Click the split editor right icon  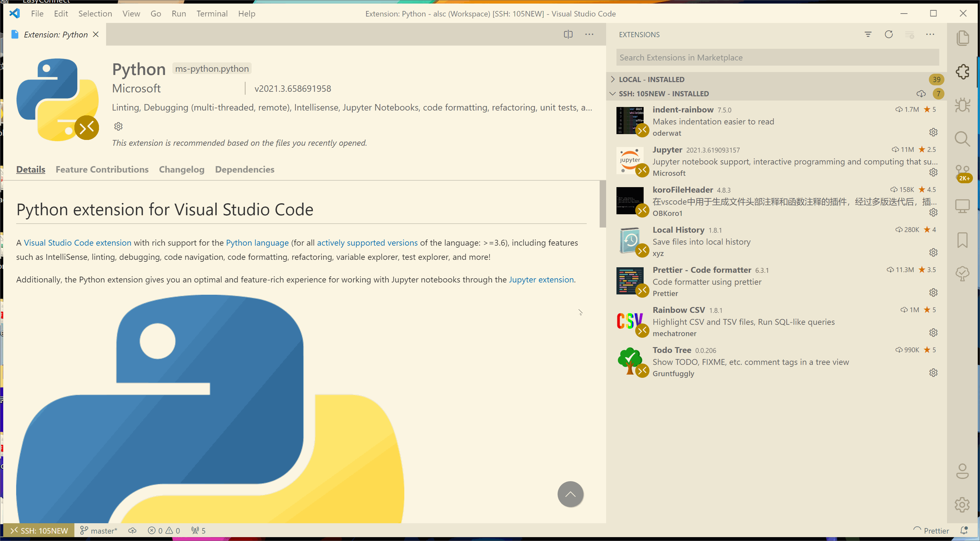(x=568, y=35)
